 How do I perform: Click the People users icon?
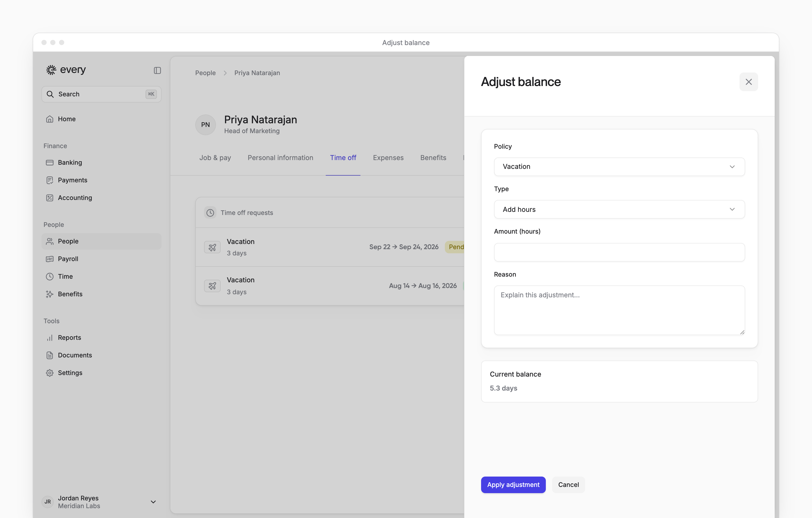49,241
